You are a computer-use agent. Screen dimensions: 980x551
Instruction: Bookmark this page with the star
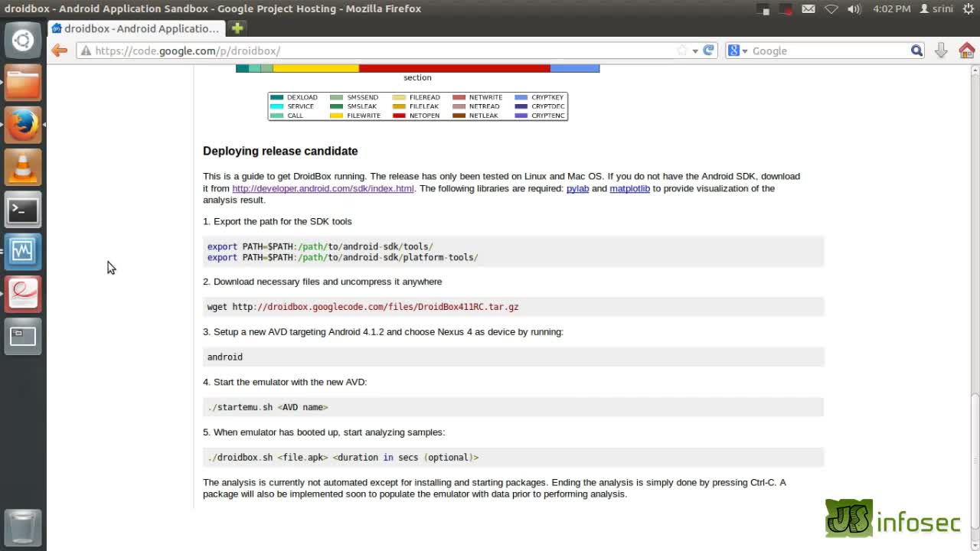coord(681,51)
